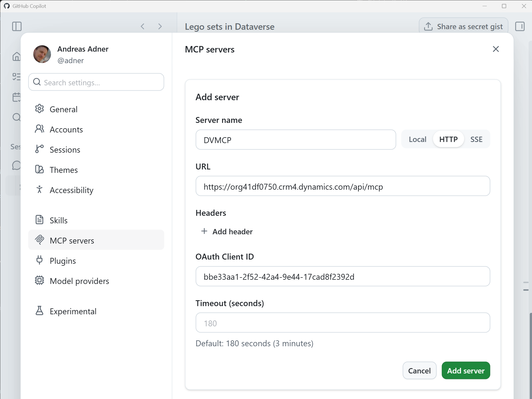
Task: Click the OAuth Client ID field
Action: coord(343,277)
